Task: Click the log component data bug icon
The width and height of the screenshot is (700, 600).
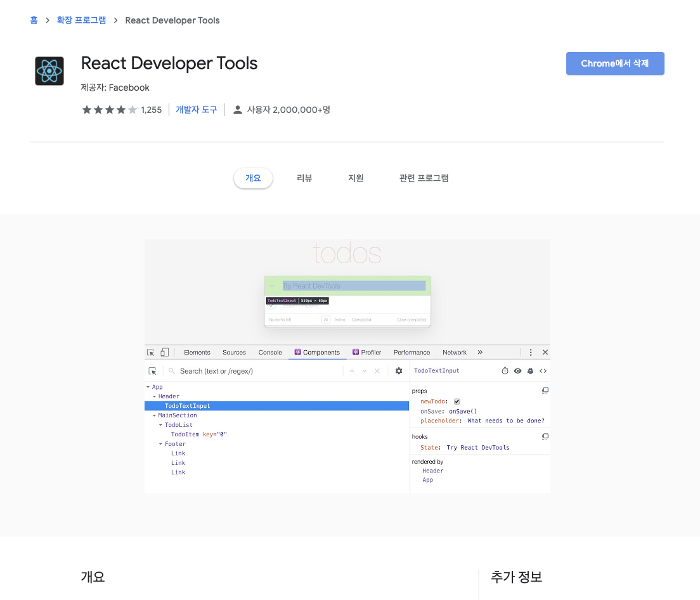Action: (x=530, y=371)
